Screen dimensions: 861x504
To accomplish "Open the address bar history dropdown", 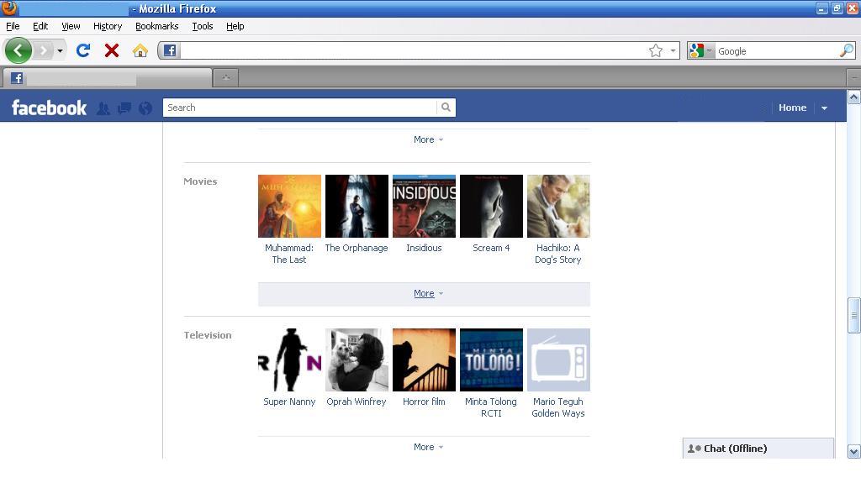I will (673, 51).
